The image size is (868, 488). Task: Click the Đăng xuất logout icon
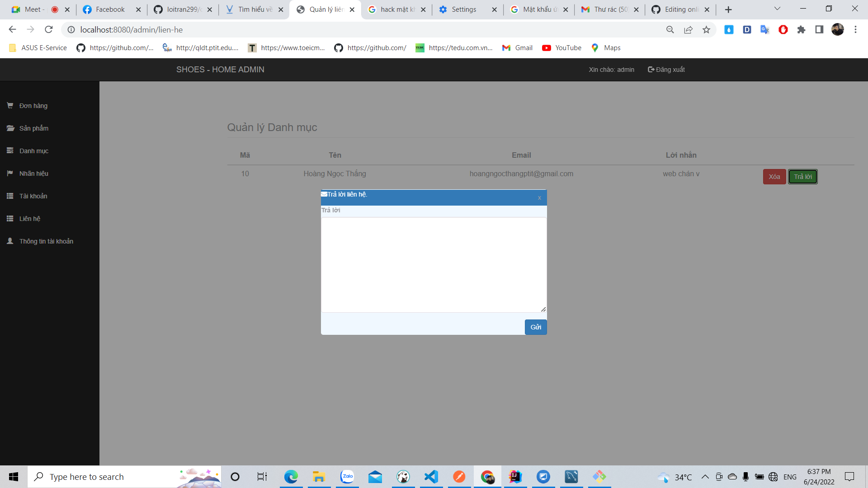pos(651,69)
